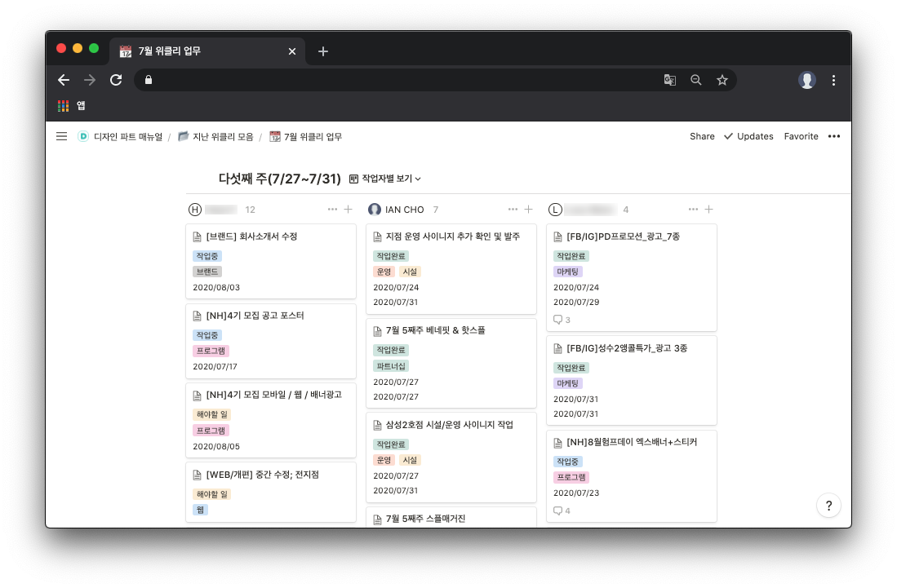Click the 7월 위클리 업무 breadcrumb
Viewport: 897px width, 588px height.
coord(306,136)
